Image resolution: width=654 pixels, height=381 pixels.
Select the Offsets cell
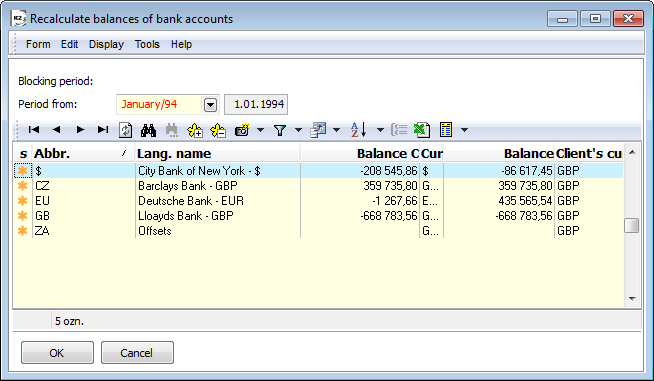(218, 231)
